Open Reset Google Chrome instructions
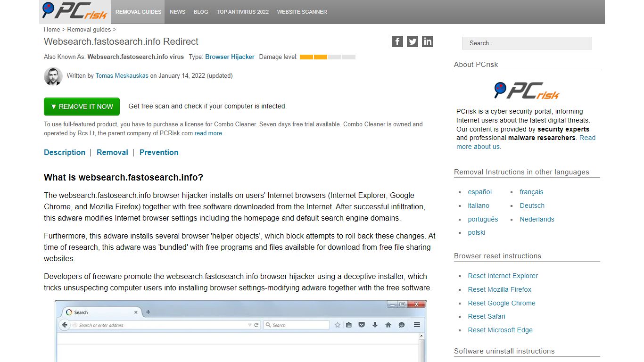The height and width of the screenshot is (362, 644). click(x=502, y=303)
